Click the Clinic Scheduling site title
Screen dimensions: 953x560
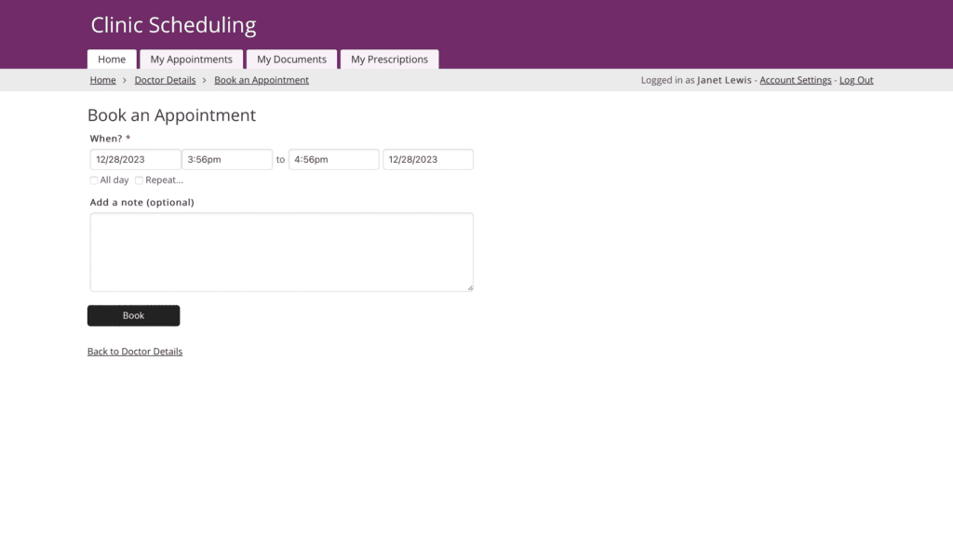(x=173, y=25)
